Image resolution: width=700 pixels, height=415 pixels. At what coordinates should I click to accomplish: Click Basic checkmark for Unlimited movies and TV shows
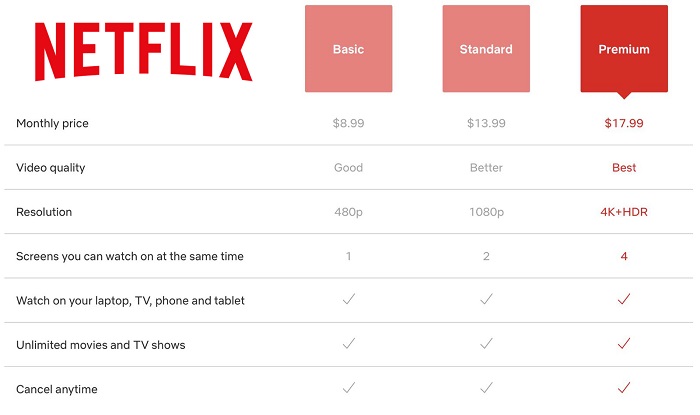click(x=348, y=344)
